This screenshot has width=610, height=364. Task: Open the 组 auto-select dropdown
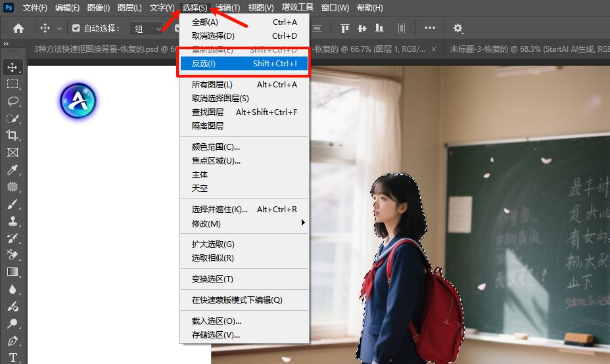tap(146, 28)
